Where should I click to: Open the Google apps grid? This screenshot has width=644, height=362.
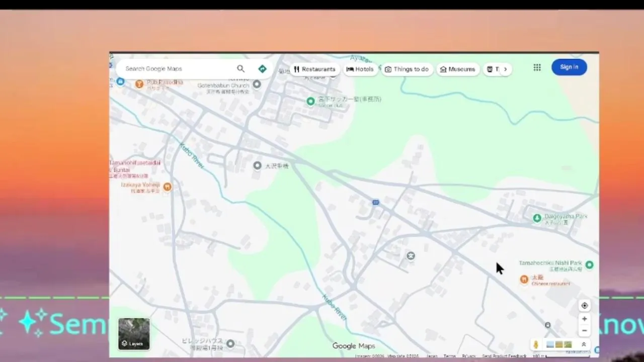[537, 67]
